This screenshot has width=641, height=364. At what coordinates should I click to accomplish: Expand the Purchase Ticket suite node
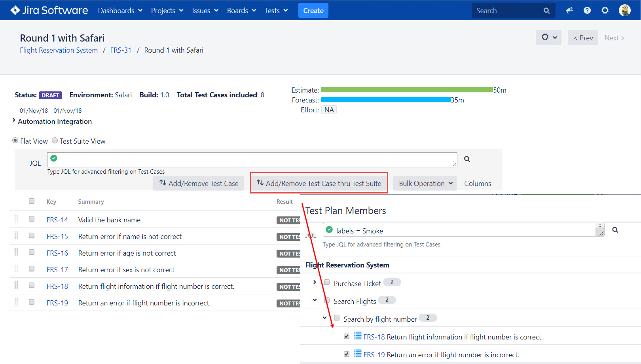[x=315, y=282]
